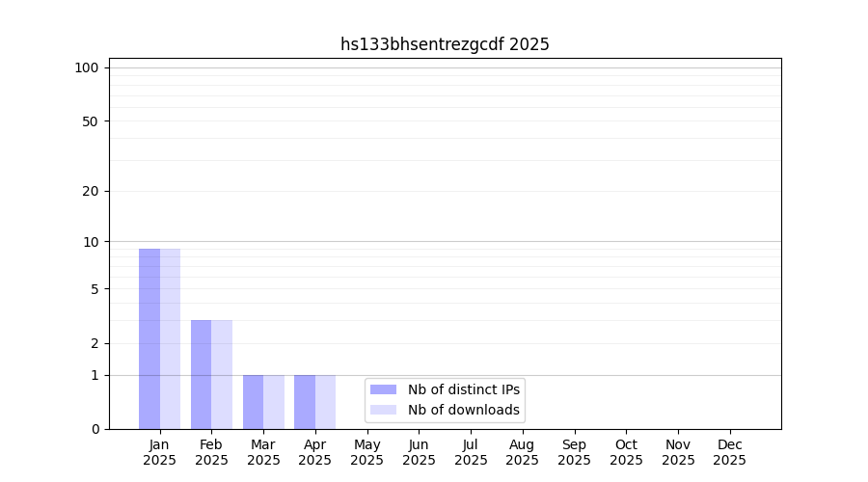Select the 'Oct 2025' x-axis label
The height and width of the screenshot is (482, 868).
626,452
